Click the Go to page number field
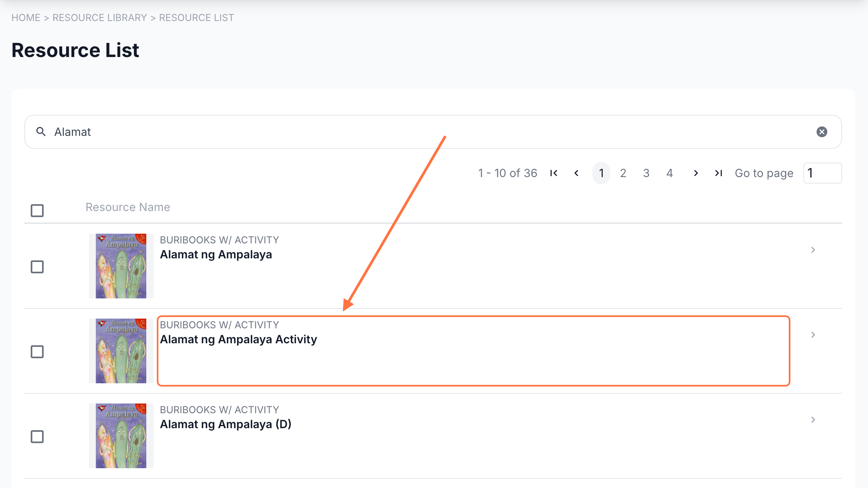868x488 pixels. [x=822, y=173]
